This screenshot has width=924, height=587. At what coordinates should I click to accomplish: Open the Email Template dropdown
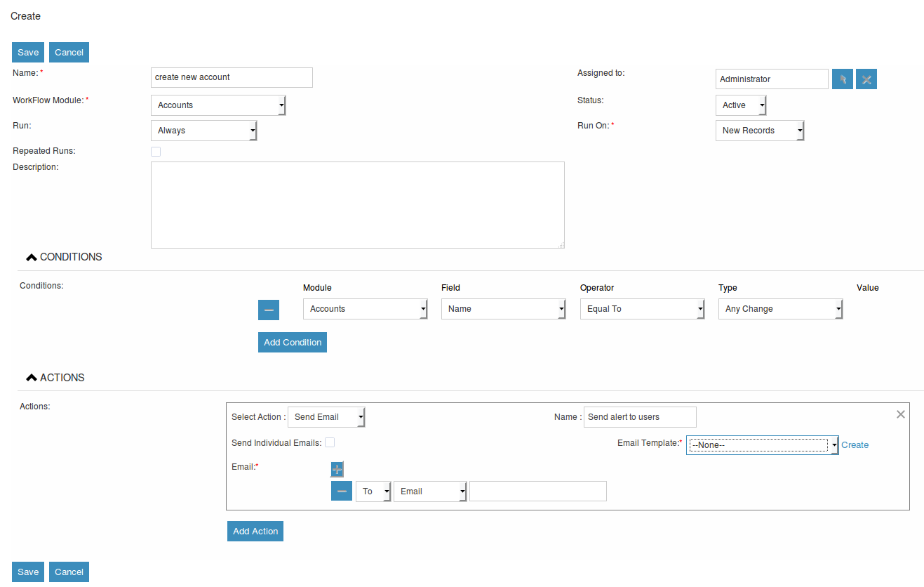[x=763, y=444]
